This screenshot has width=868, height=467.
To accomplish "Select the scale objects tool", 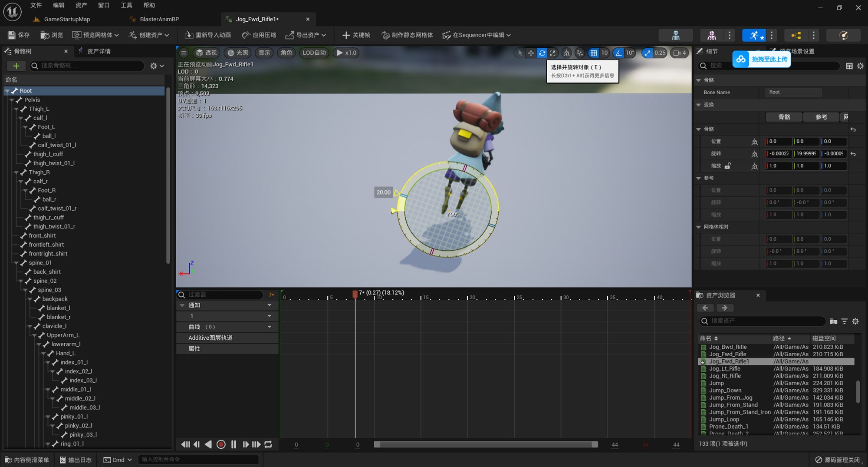I will tap(553, 53).
